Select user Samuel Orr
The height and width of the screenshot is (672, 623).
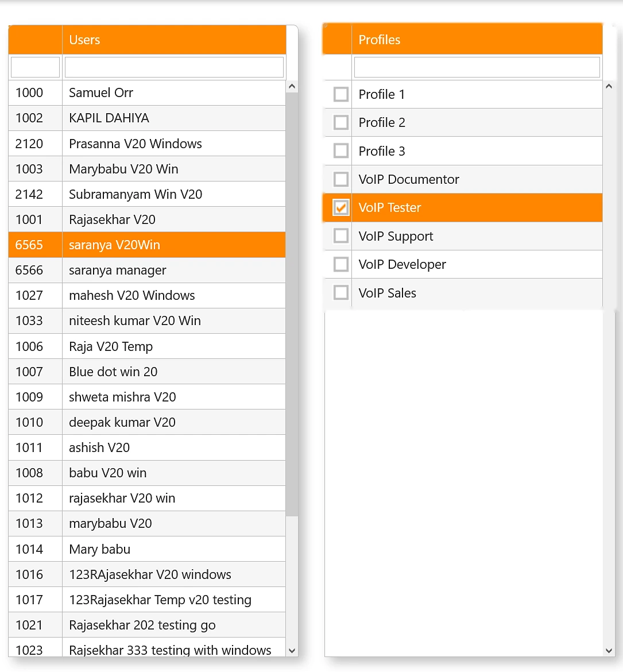[147, 92]
